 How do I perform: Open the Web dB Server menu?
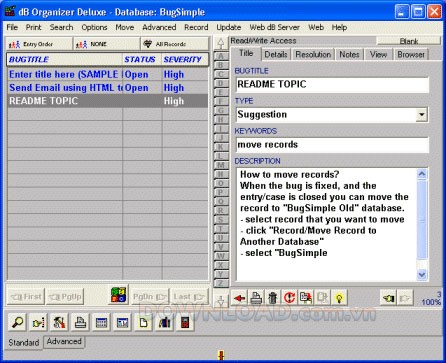(274, 27)
